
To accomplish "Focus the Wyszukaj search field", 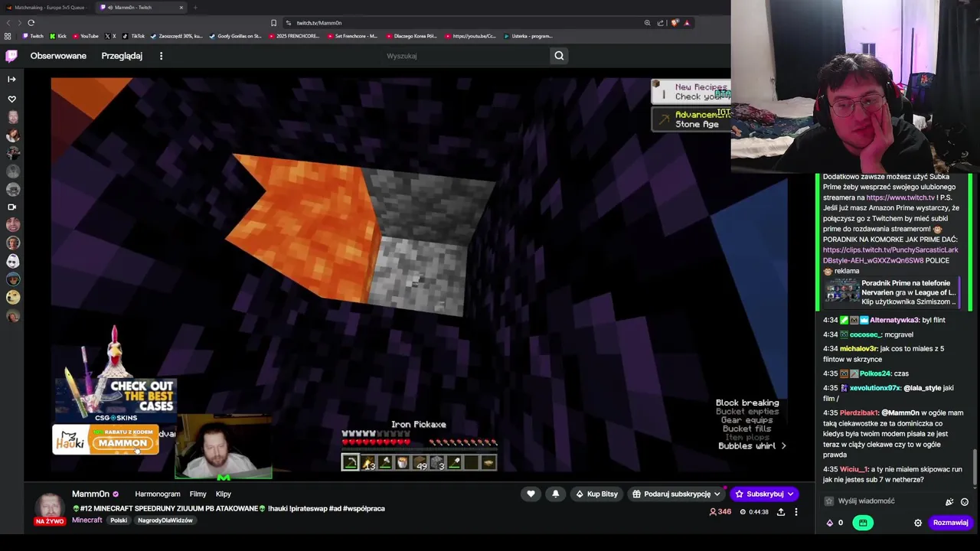I will 467,56.
